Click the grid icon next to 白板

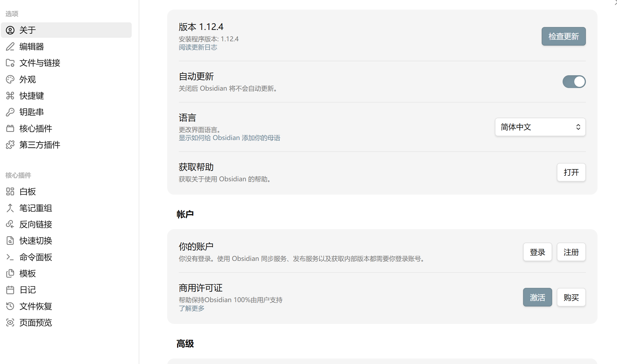pyautogui.click(x=10, y=191)
